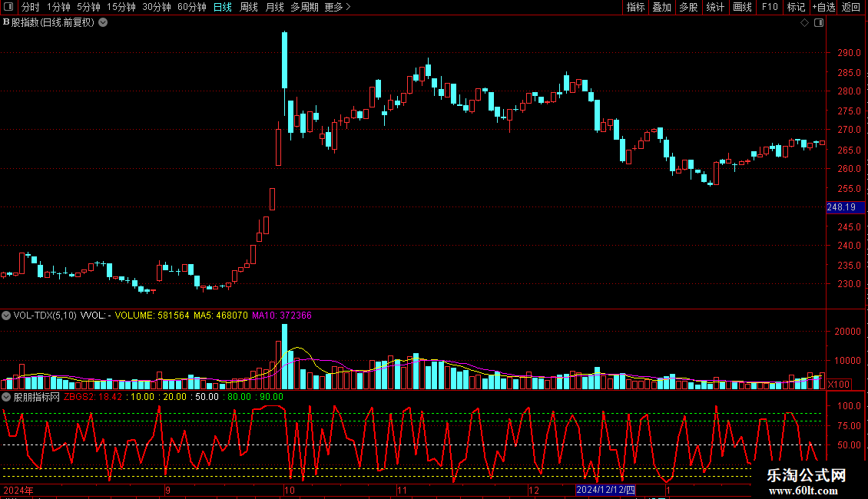This screenshot has width=868, height=499.
Task: Click the 叠加 overlay button
Action: [662, 7]
